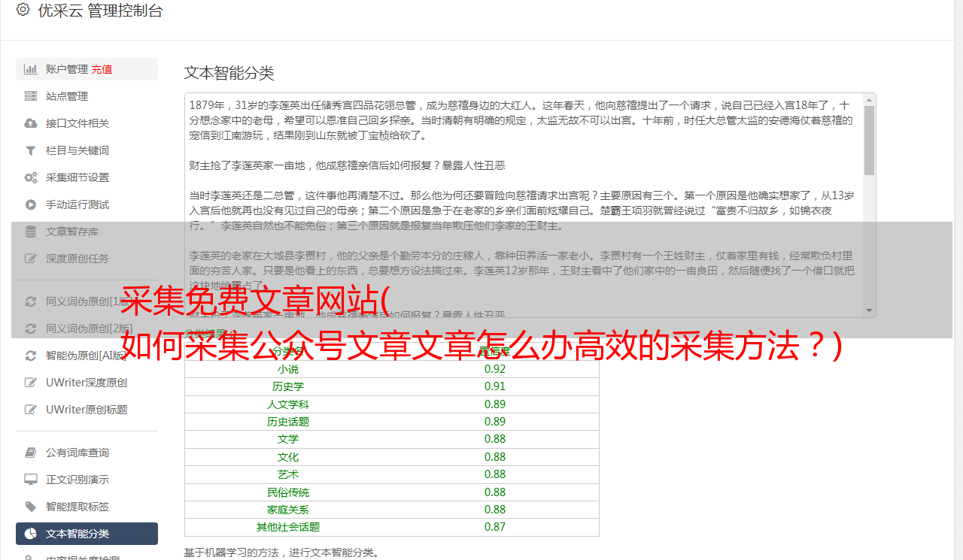Viewport: 963px width, 560px height.
Task: Click the text area scrollbar thumb
Action: tap(870, 141)
